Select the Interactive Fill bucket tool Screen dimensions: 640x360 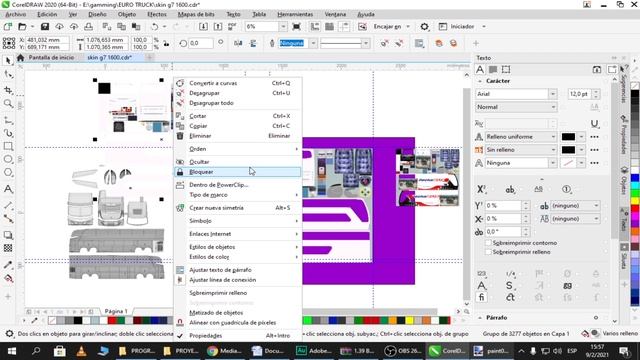pos(8,279)
